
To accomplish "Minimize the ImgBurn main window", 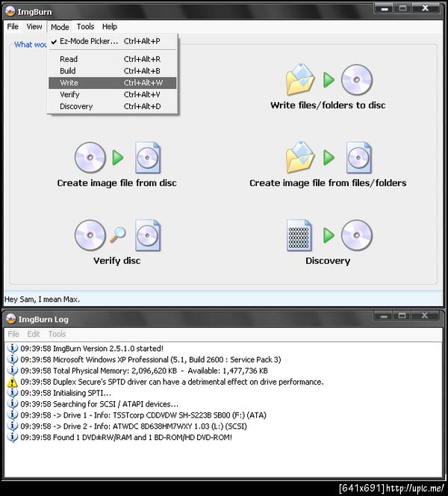I will [384, 8].
